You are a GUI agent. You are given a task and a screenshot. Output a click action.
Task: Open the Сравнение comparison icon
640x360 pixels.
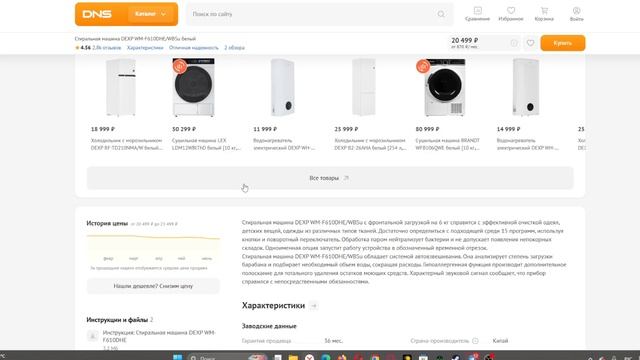click(477, 14)
